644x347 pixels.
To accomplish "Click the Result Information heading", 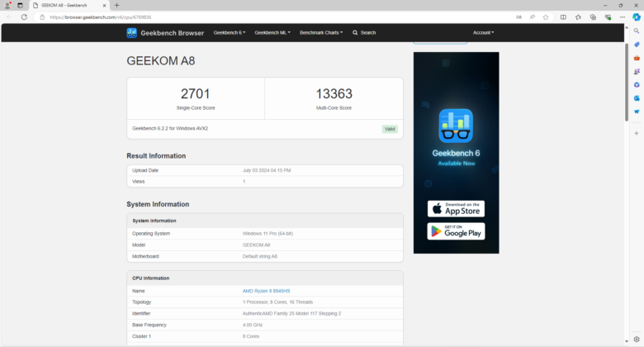I will pos(156,156).
